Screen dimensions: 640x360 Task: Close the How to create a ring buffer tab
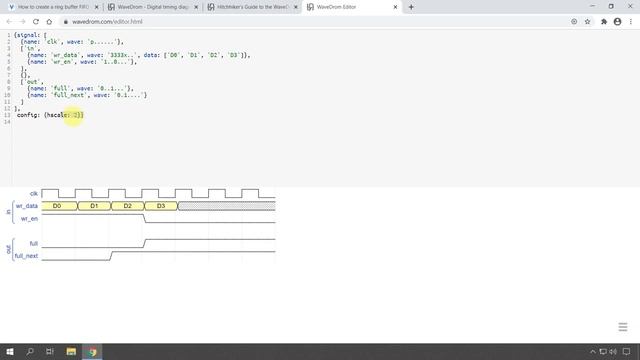pyautogui.click(x=97, y=7)
